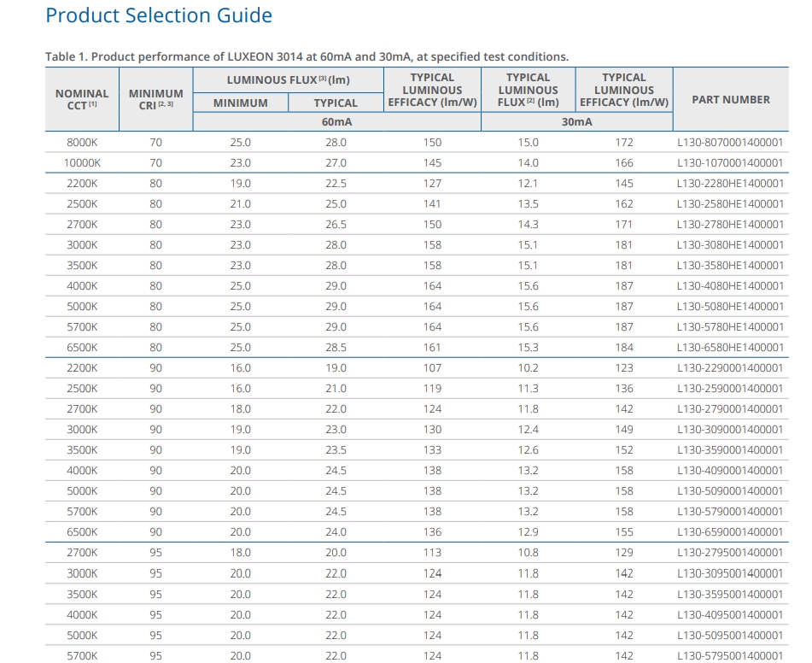Screen dimensions: 812x663
Task: Select part number L130-2795001400001
Action: (x=730, y=553)
